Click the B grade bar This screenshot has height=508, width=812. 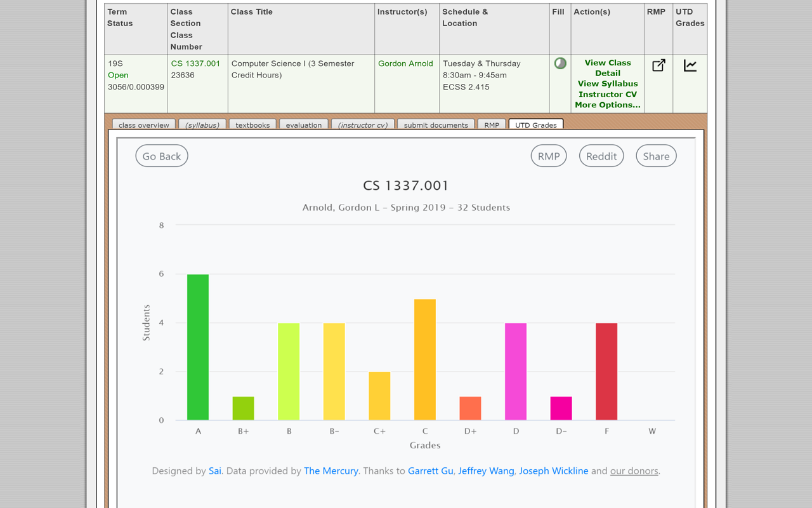pos(289,371)
